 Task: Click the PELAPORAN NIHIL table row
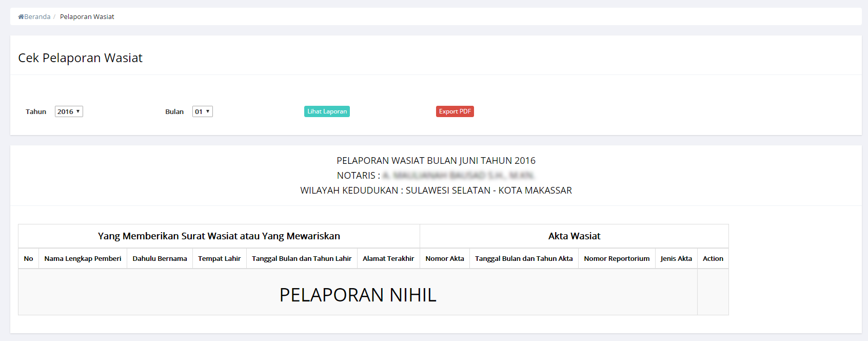pyautogui.click(x=358, y=294)
